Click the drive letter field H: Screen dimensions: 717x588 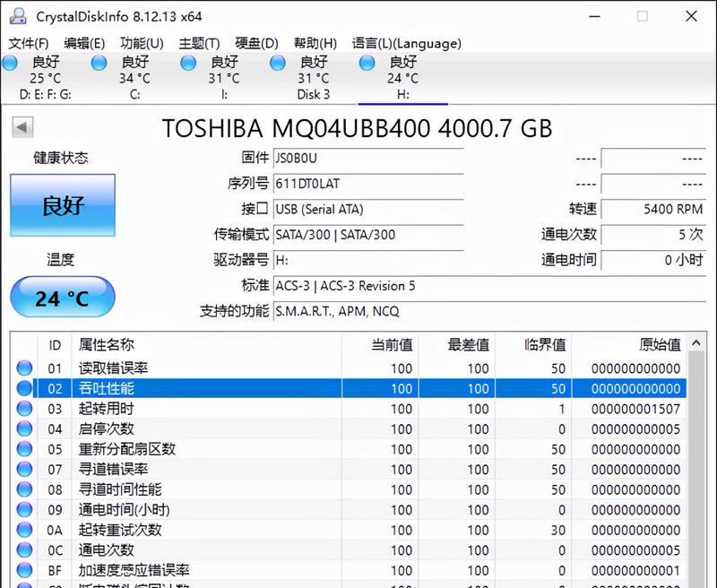click(x=368, y=261)
